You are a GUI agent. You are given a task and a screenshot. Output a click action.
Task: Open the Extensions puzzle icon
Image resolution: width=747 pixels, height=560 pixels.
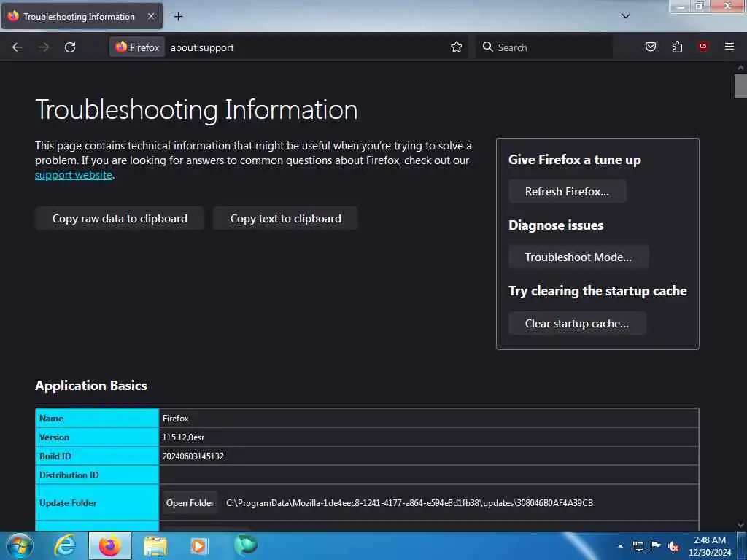click(x=677, y=47)
